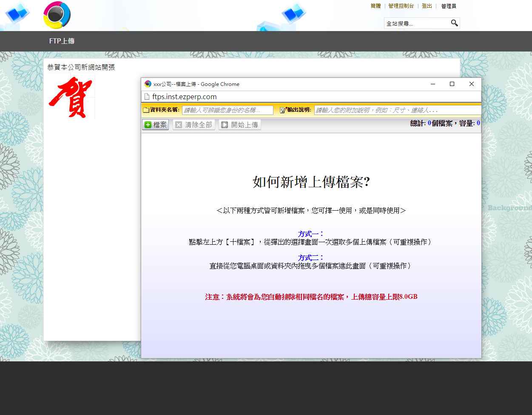Screen dimensions: 532x415
Task: Click the 管理員 user label
Action: coord(448,6)
